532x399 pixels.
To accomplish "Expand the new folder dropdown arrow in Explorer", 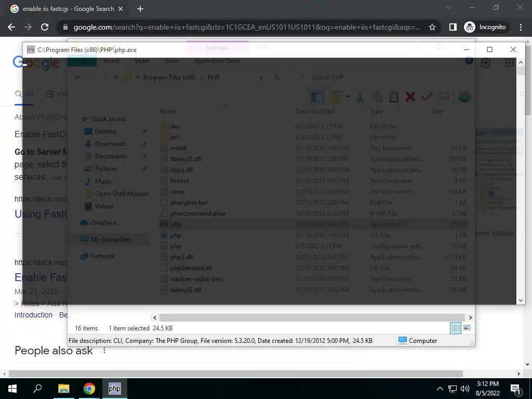I will (x=348, y=97).
